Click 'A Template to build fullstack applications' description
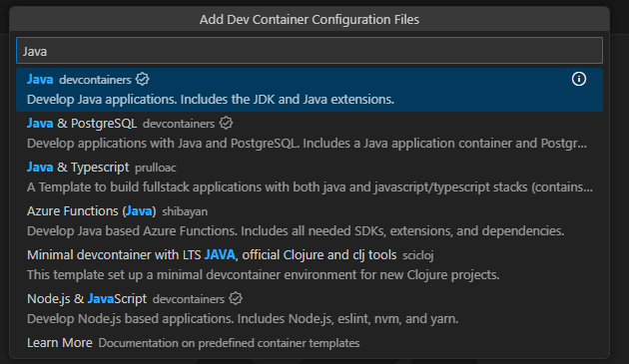The width and height of the screenshot is (629, 364). click(x=310, y=187)
